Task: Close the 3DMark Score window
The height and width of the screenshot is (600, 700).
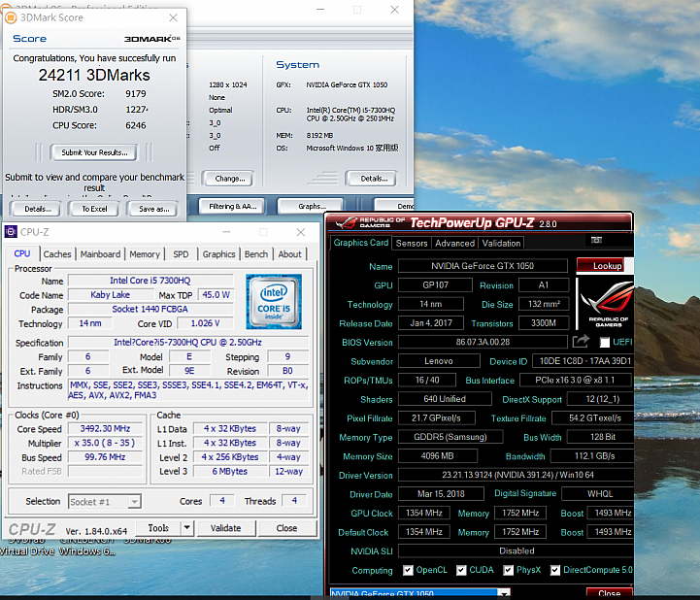Action: coord(173,17)
